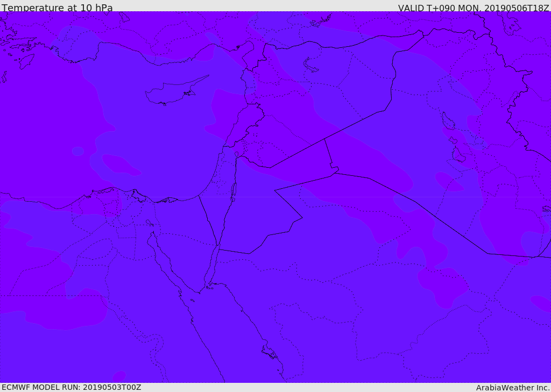The image size is (551, 392).
Task: Click Lake Tharthar in central Iraq
Action: (x=448, y=120)
